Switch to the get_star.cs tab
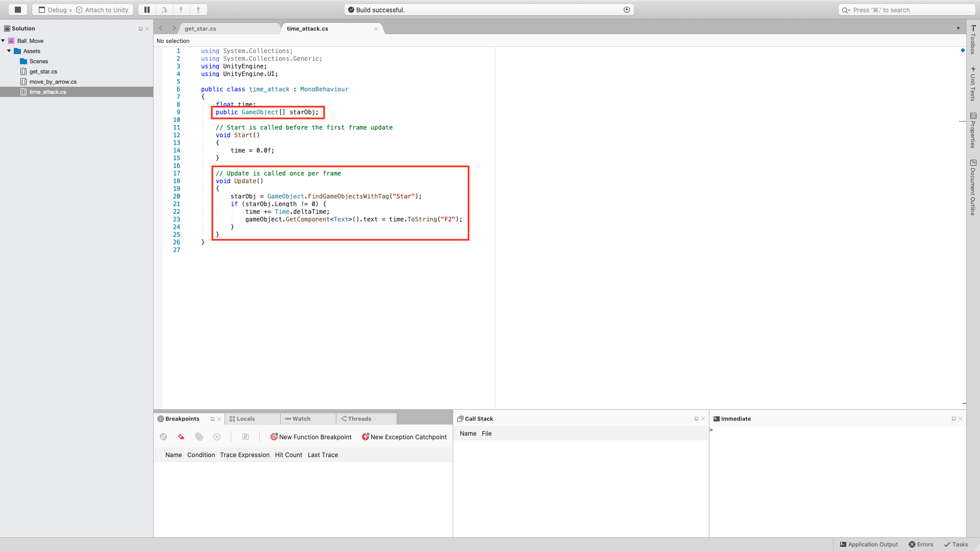The image size is (980, 551). click(x=201, y=29)
